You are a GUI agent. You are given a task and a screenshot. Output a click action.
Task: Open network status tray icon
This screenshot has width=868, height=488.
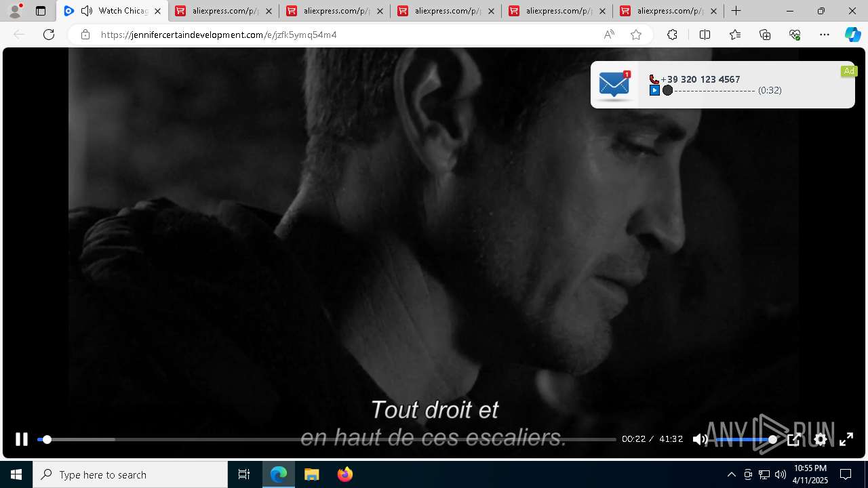point(764,474)
